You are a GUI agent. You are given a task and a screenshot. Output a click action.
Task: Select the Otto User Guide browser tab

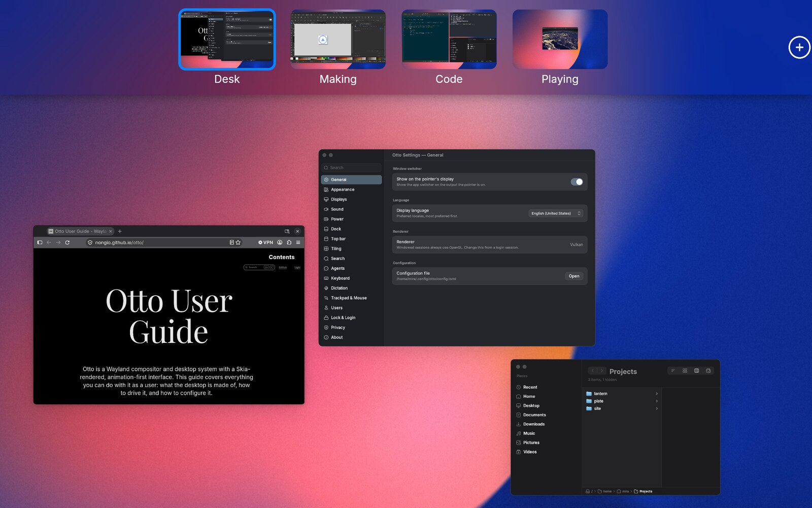(80, 231)
